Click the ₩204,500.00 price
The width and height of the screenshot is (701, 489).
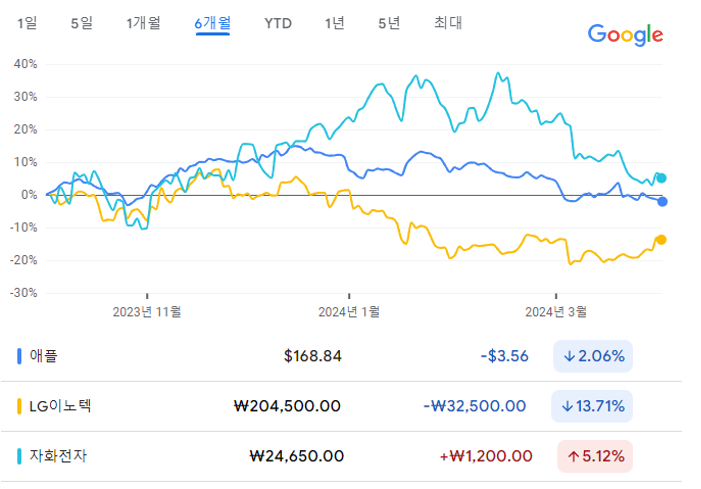click(x=287, y=406)
